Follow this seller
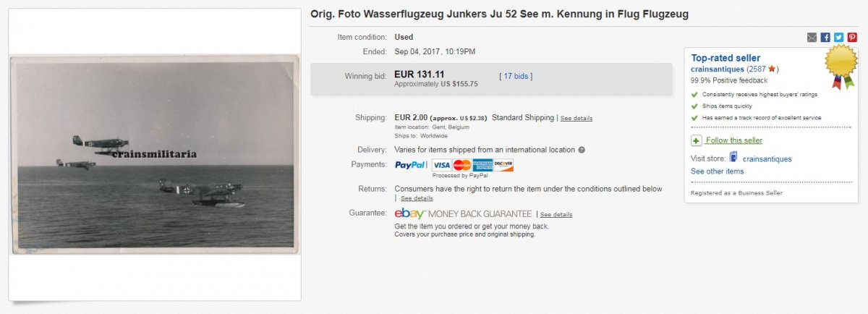Viewport: 868px width, 314px height. [733, 140]
